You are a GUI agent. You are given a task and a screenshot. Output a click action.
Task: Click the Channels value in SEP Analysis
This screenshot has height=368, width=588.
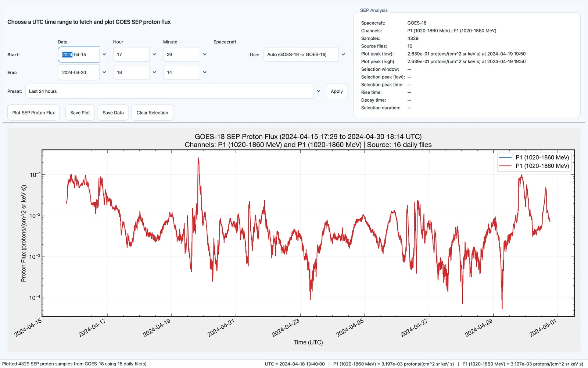click(x=452, y=31)
